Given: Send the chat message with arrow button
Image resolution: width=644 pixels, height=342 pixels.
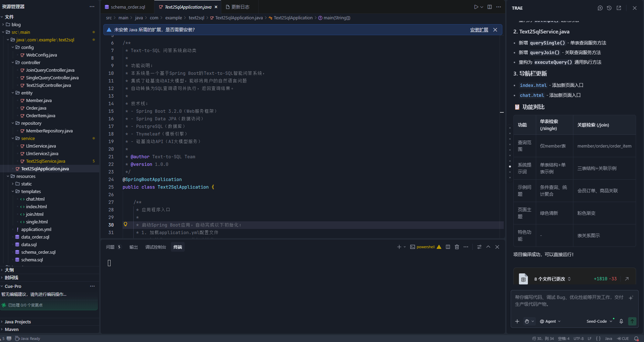Looking at the screenshot, I should tap(632, 321).
